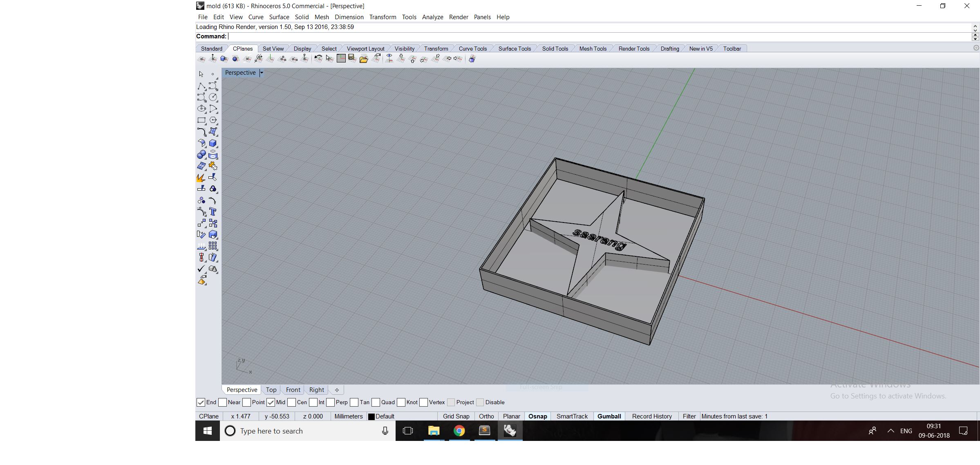
Task: Click the Puzzle piece join icon
Action: [x=213, y=166]
